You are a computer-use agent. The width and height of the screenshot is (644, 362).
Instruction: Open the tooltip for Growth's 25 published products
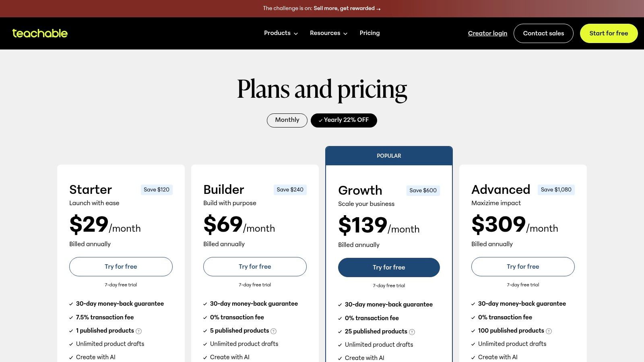pos(411,332)
